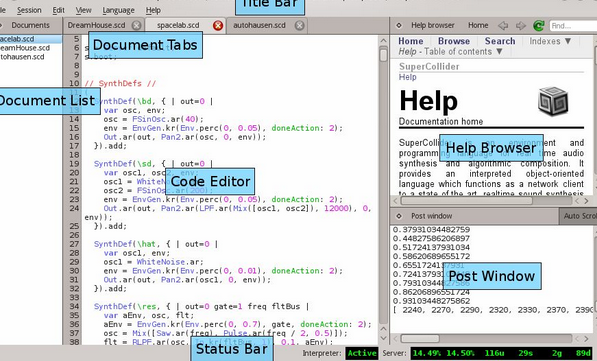Screen dimensions: 597x361
Task: Close the autohausen.scd tab
Action: (300, 26)
